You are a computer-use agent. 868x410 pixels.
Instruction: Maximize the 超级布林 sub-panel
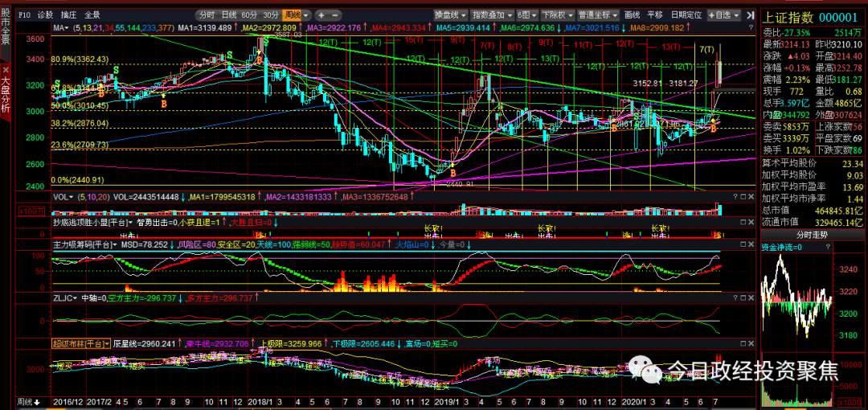(x=743, y=344)
